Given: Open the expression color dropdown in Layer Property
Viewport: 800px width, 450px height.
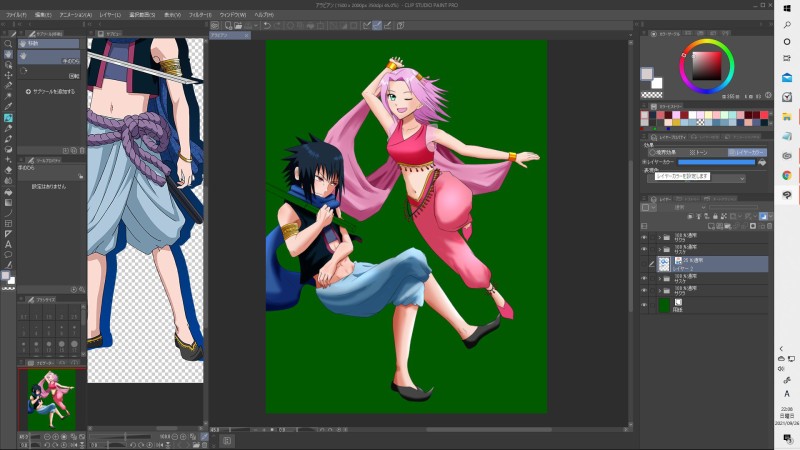Looking at the screenshot, I should [x=696, y=178].
